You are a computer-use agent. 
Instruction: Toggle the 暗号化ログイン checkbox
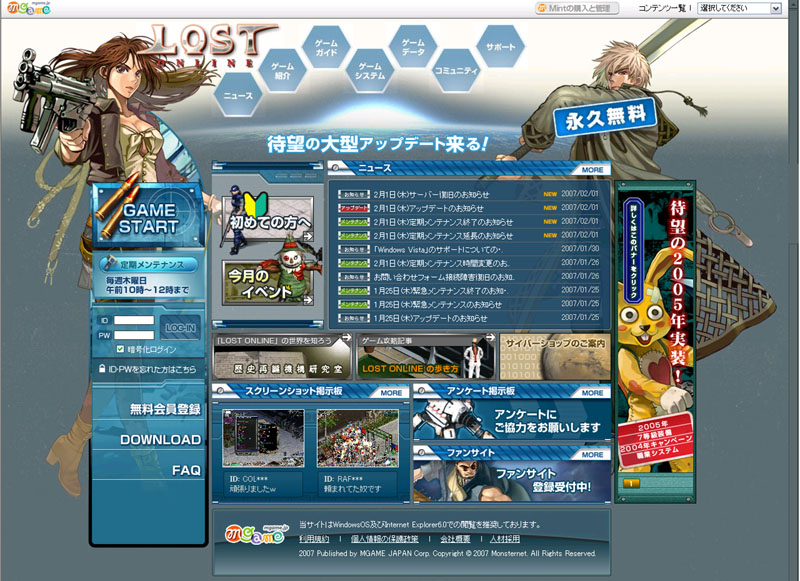[122, 349]
